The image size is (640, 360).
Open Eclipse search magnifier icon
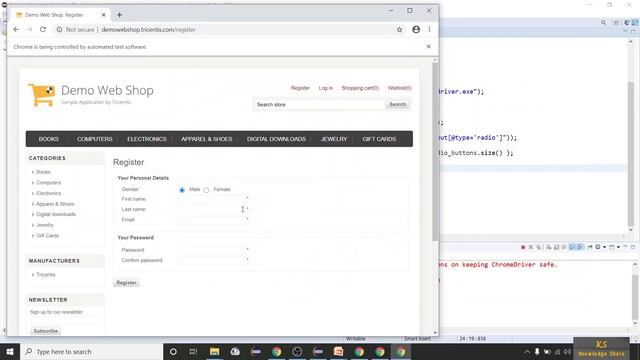click(x=603, y=23)
